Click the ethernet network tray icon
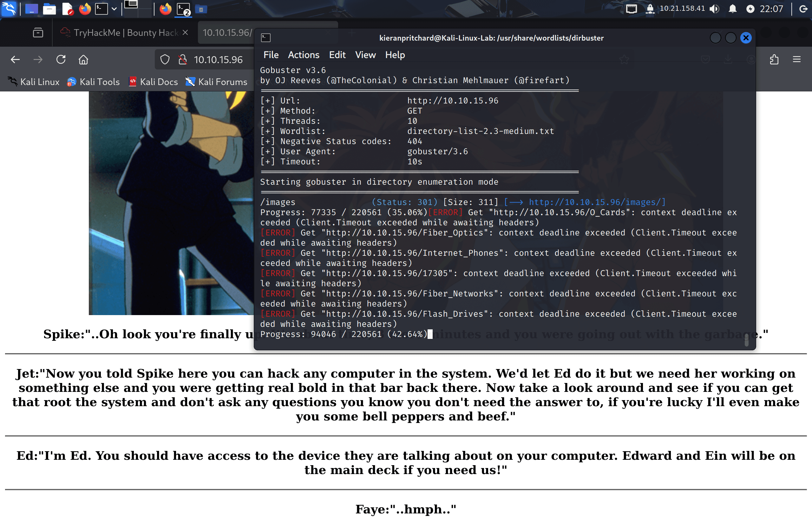Screen dimensions: 812x528 click(632, 9)
